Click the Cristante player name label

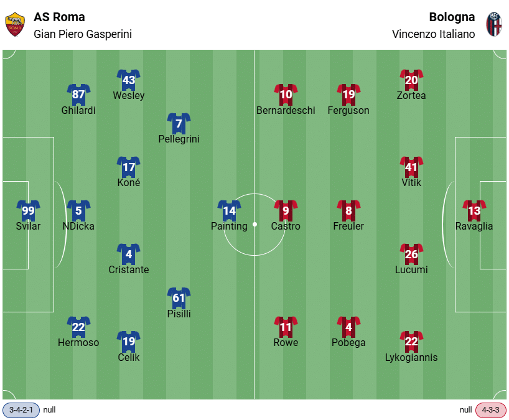128,270
